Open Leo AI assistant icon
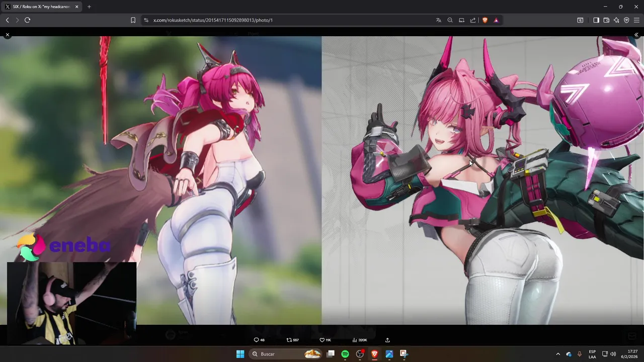Viewport: 644px width, 362px height. pyautogui.click(x=616, y=20)
